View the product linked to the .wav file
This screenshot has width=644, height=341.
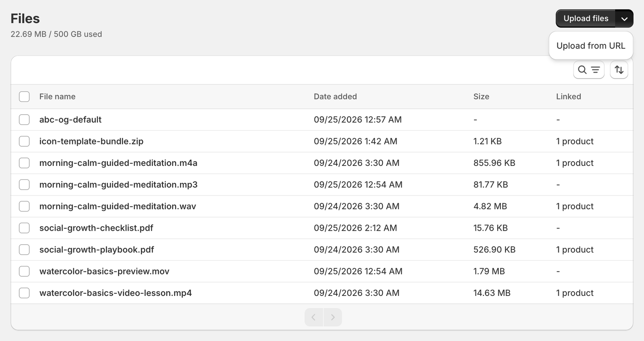tap(575, 206)
